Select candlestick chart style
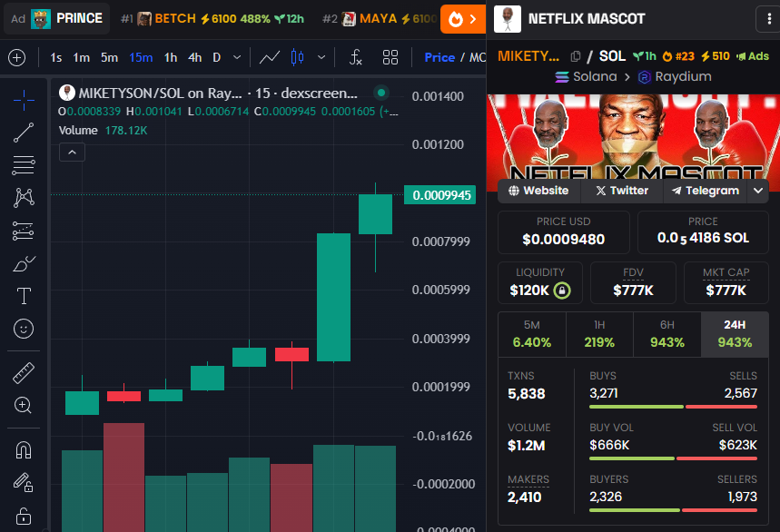The width and height of the screenshot is (780, 532). (298, 57)
